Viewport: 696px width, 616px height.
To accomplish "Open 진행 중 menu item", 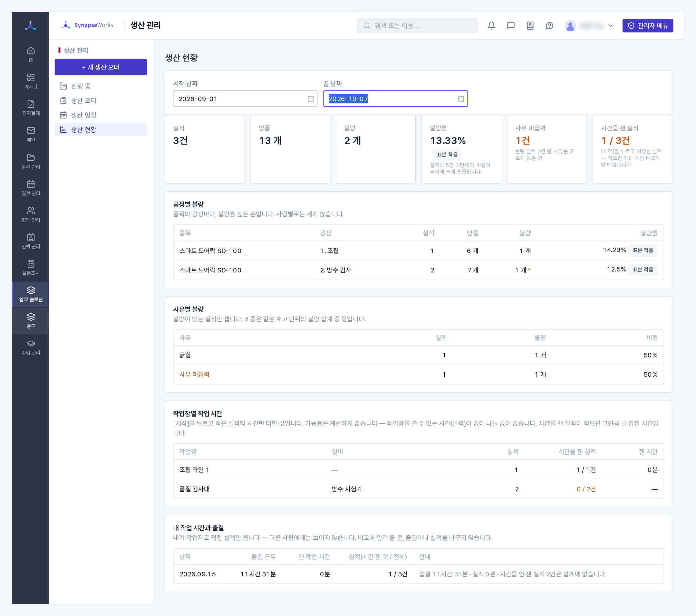I will 101,86.
